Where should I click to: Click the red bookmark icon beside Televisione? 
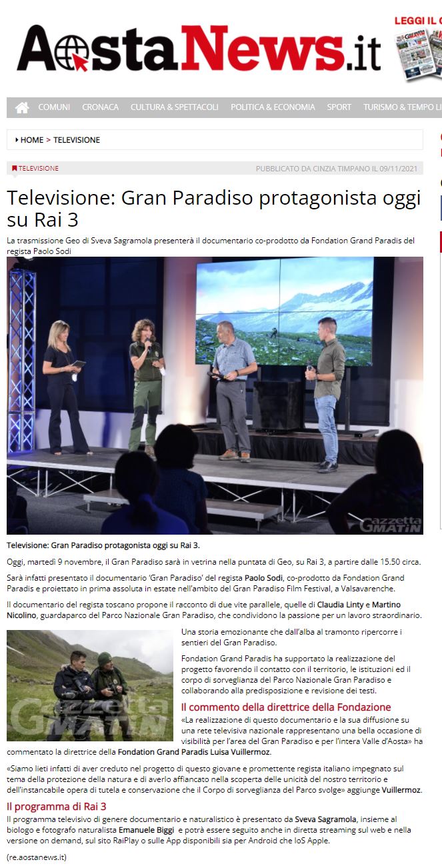15,169
